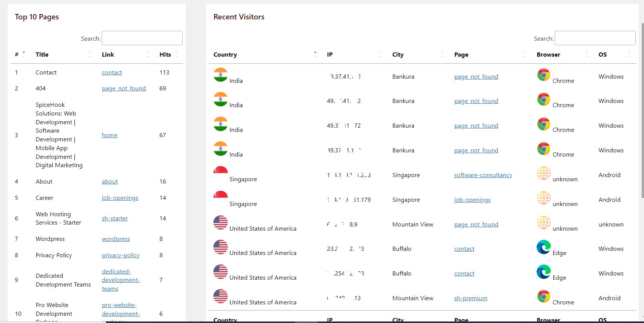Sort Top 10 Pages by the Hits column

[x=169, y=54]
